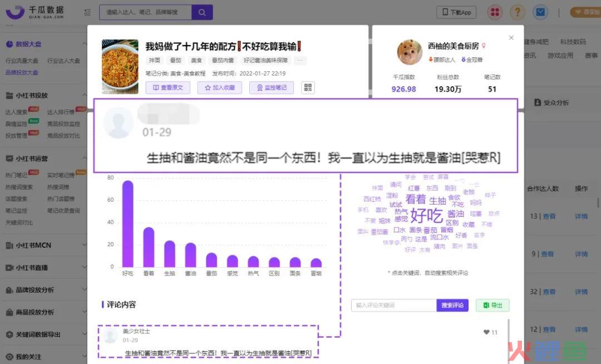Click the heart like icon with 11
The width and height of the screenshot is (601, 364).
tap(486, 332)
